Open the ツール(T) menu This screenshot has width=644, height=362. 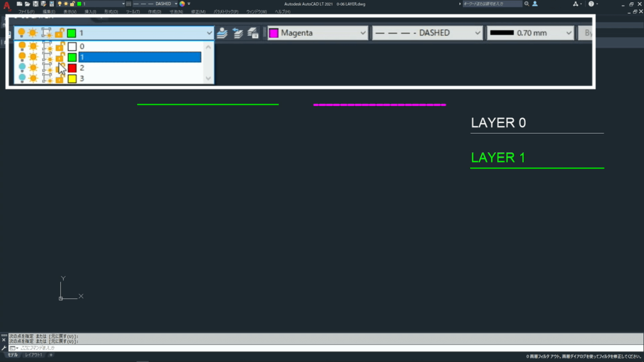coord(133,11)
